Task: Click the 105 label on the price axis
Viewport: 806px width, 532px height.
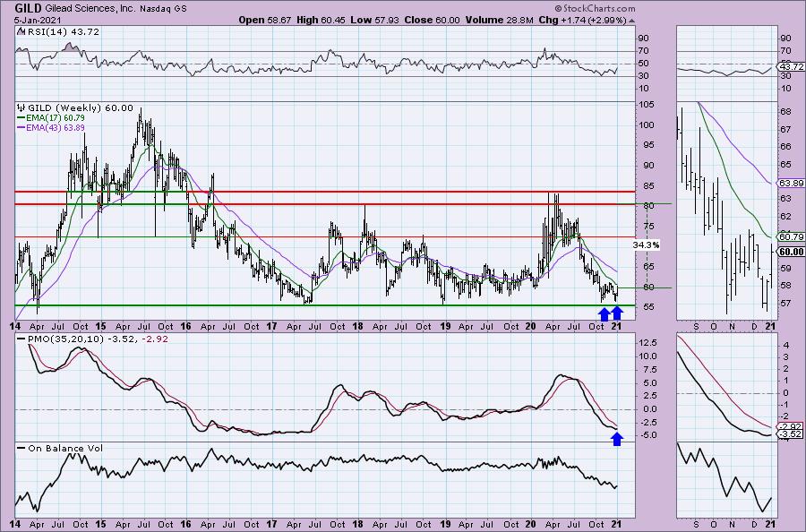Action: pyautogui.click(x=647, y=105)
